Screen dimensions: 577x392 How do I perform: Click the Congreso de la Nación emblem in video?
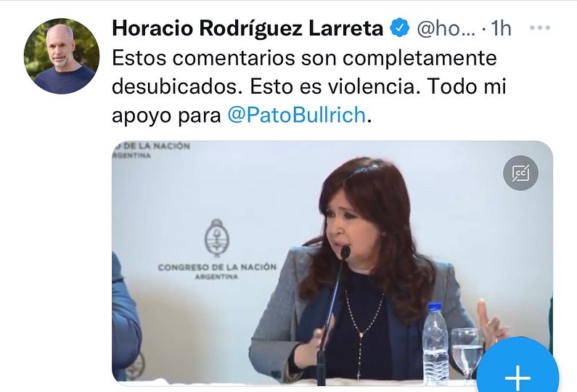tap(217, 238)
